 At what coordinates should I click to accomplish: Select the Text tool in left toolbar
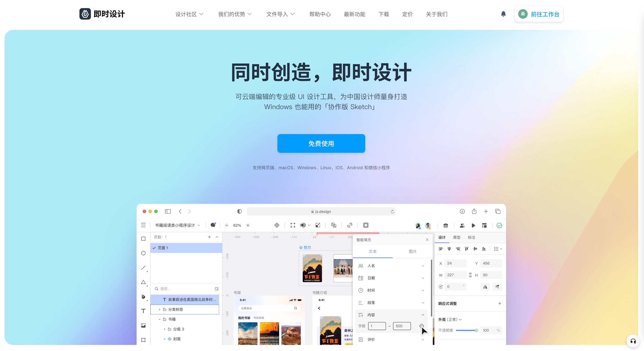(143, 311)
